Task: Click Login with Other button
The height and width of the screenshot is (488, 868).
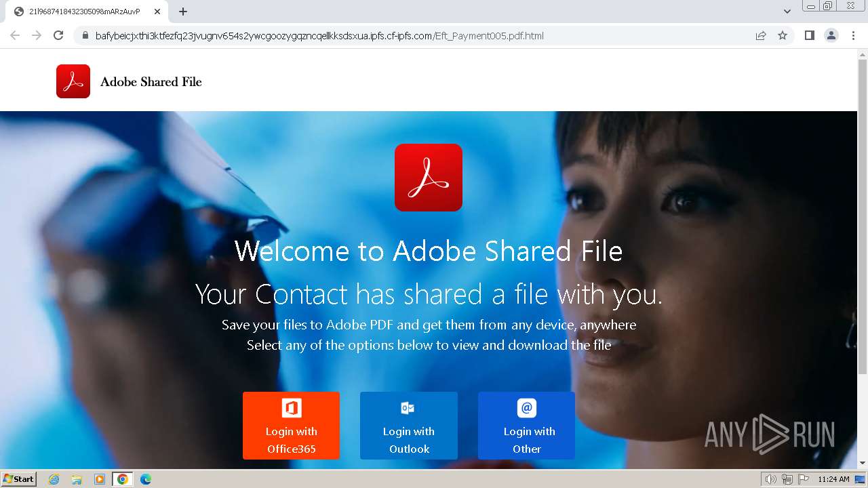Action: click(526, 426)
